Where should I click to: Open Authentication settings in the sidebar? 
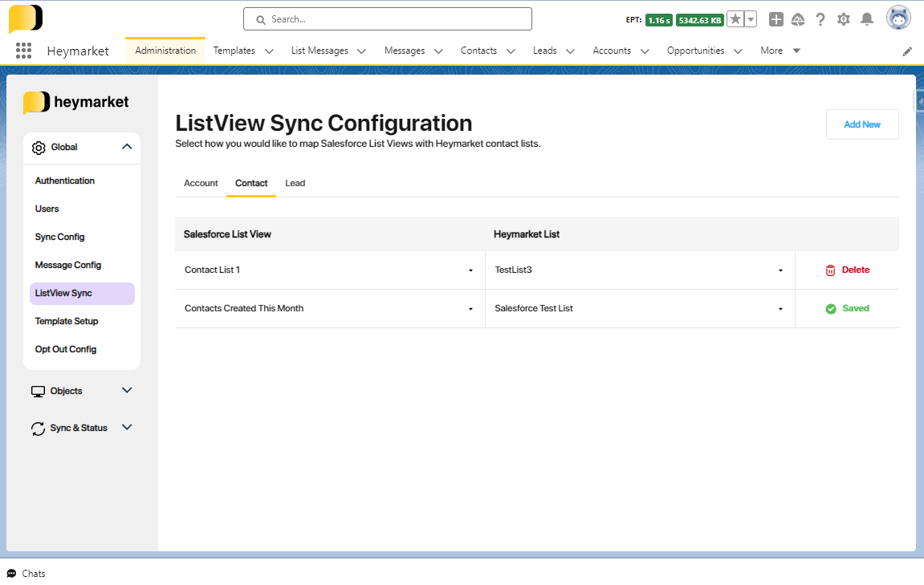click(x=65, y=181)
